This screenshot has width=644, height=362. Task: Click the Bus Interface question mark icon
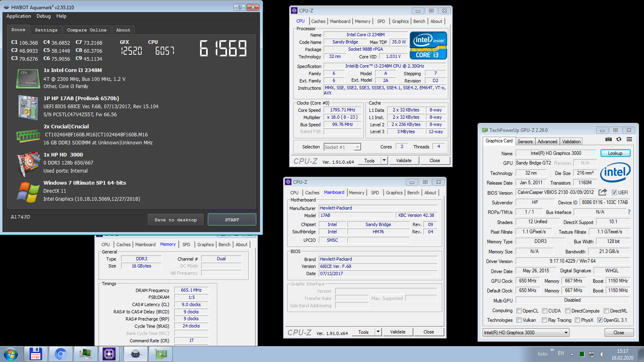(x=629, y=212)
